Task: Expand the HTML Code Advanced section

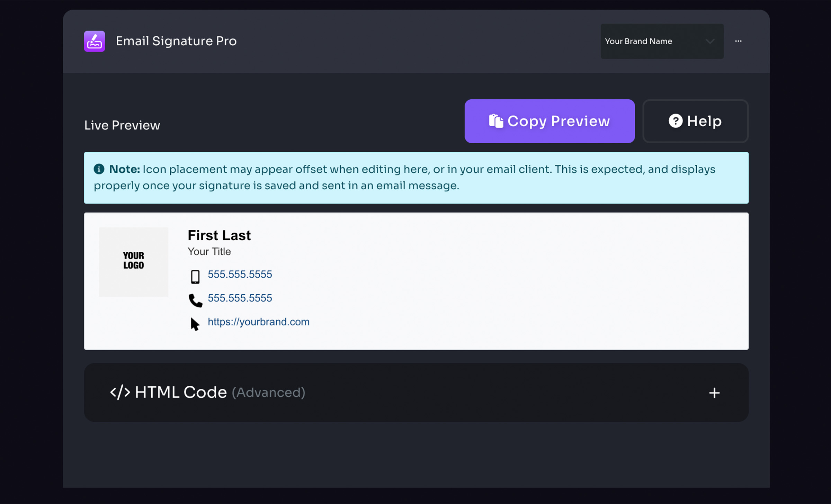Action: 714,393
